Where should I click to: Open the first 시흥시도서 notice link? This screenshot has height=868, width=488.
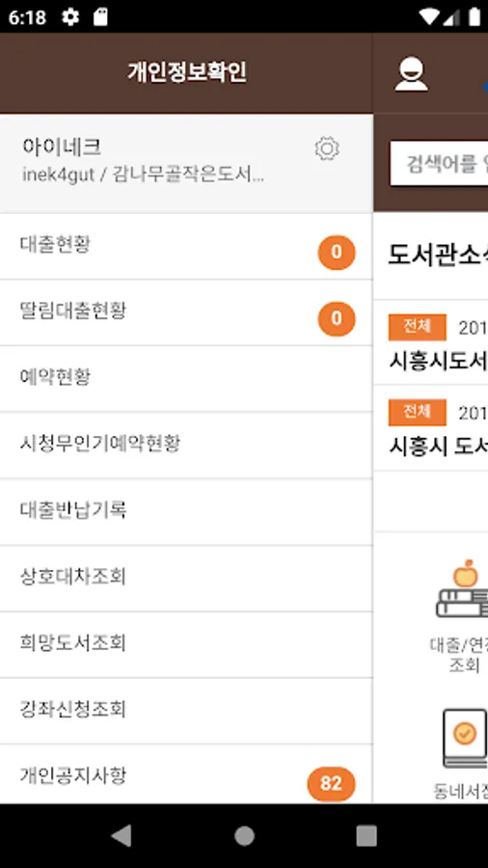coord(438,361)
